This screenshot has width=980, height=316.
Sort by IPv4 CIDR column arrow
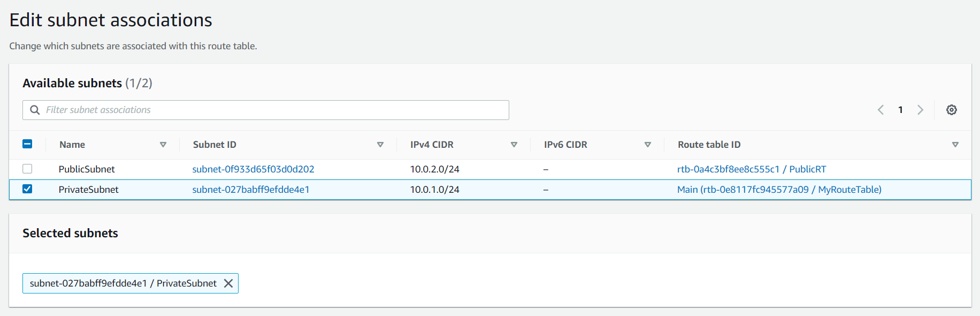click(x=514, y=145)
